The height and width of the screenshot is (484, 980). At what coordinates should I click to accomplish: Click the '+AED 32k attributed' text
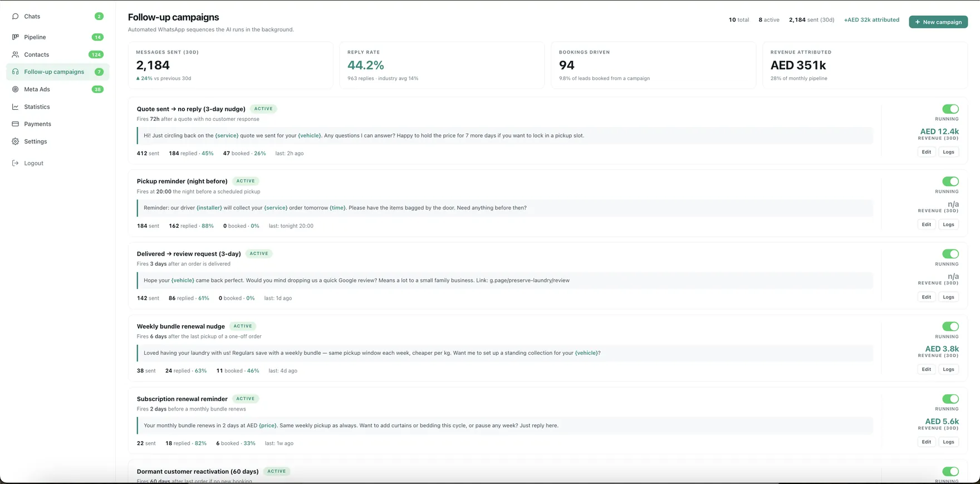[x=871, y=19]
